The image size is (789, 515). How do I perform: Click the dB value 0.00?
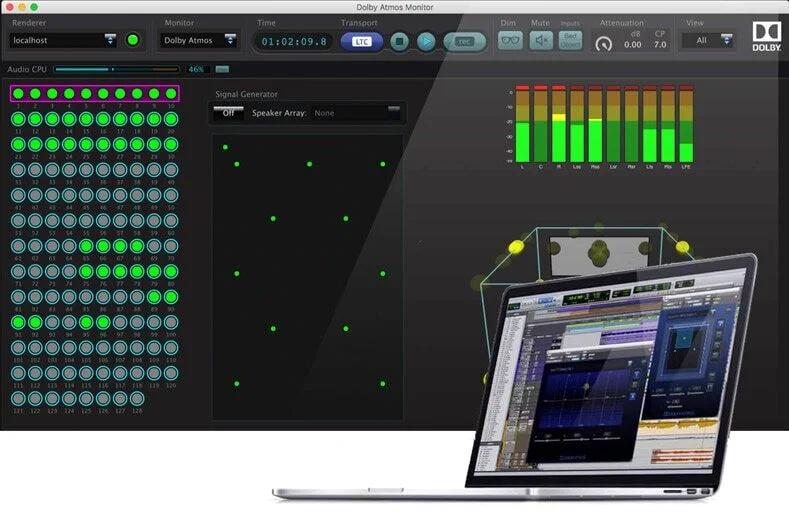click(633, 45)
